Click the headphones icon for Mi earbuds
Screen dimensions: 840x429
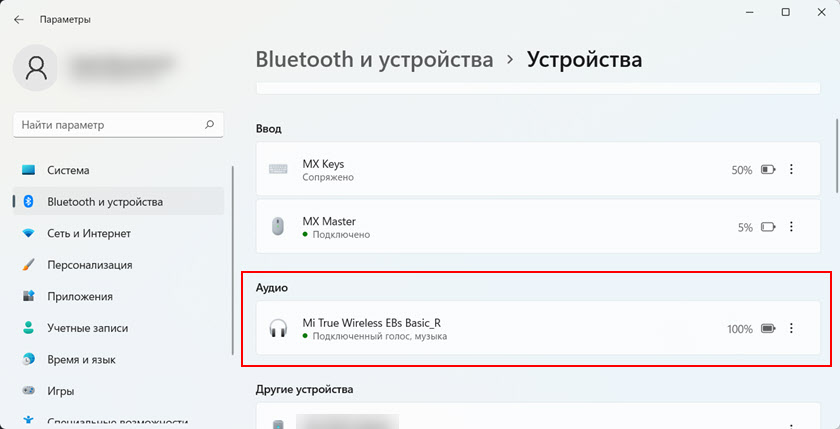coord(278,329)
